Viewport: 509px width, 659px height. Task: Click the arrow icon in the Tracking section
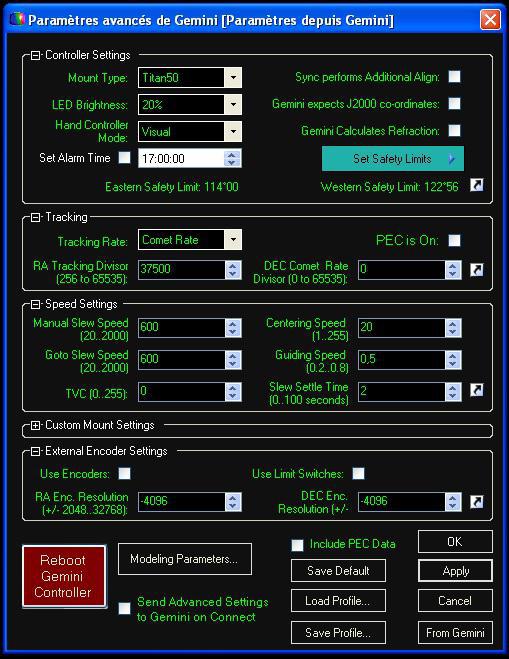pyautogui.click(x=476, y=269)
